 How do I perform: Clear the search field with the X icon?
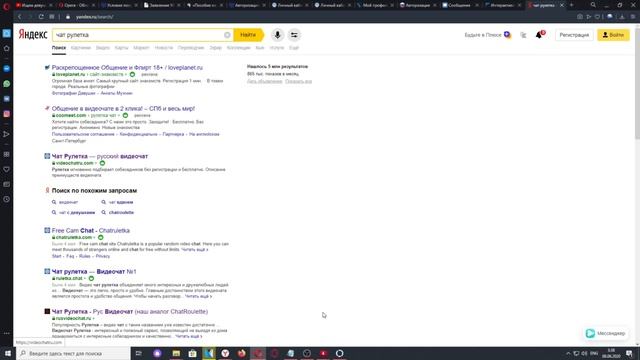[227, 35]
